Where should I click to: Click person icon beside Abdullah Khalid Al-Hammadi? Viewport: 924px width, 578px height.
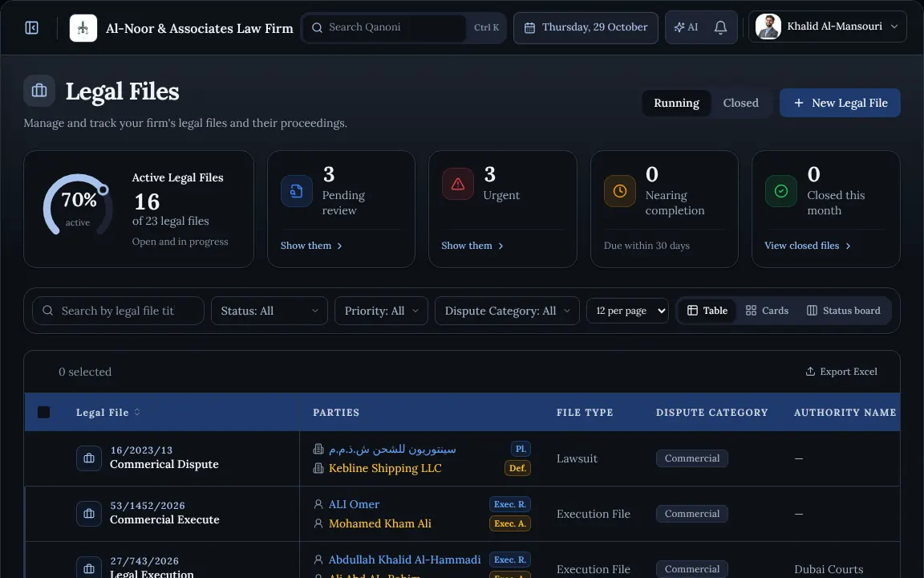(x=318, y=559)
